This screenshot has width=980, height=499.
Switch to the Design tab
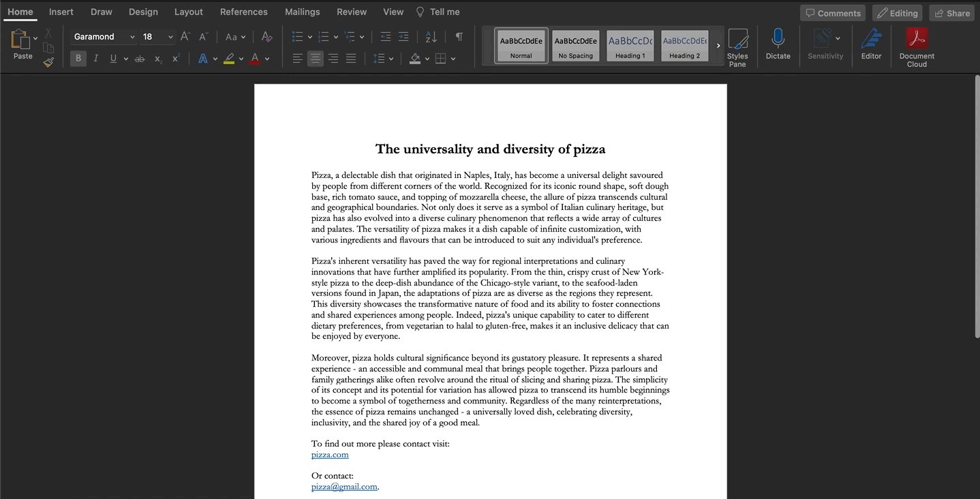point(143,12)
